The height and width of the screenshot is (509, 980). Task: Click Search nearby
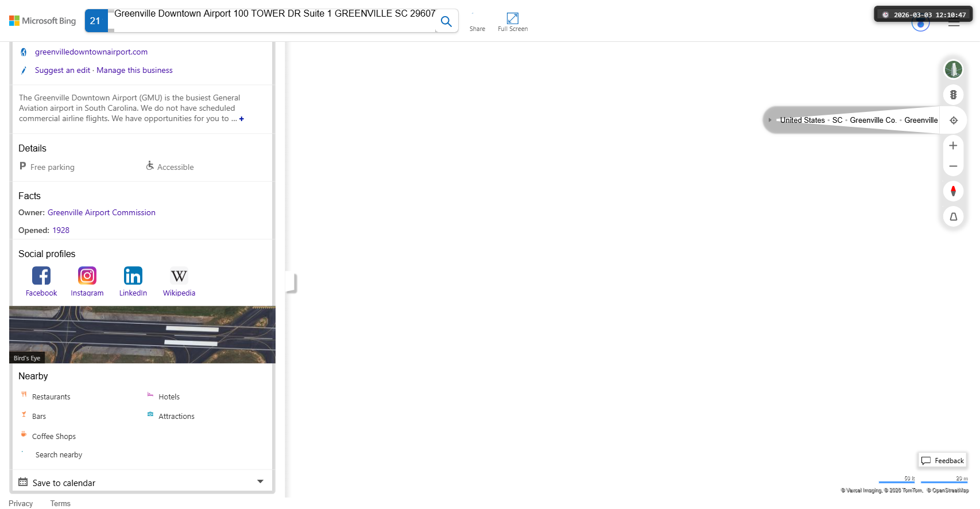[x=59, y=454]
